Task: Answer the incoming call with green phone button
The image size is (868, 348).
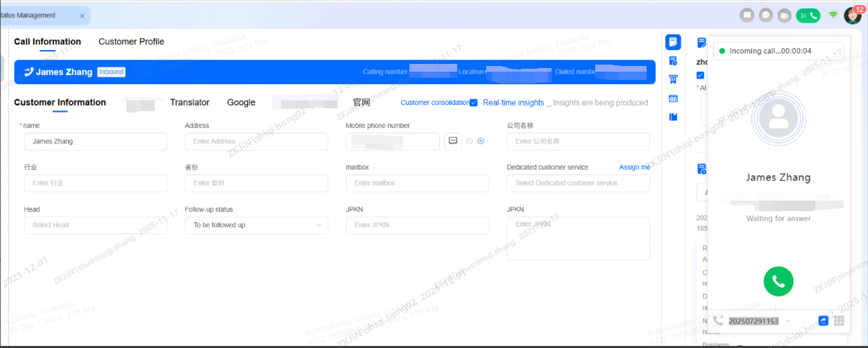Action: tap(778, 281)
